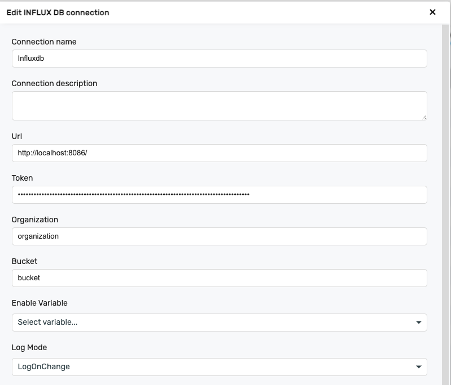Focus the empty Connection description text area
This screenshot has width=451, height=385.
219,106
